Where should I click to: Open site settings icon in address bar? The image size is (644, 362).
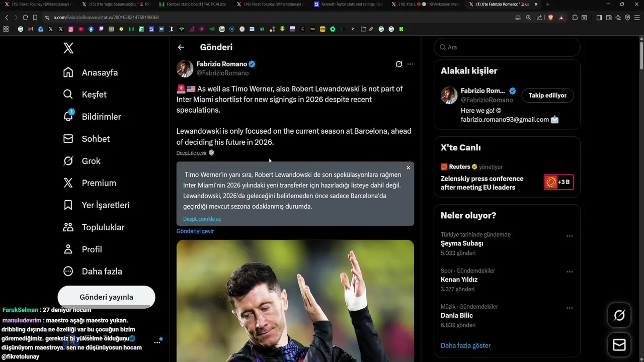pyautogui.click(x=47, y=18)
